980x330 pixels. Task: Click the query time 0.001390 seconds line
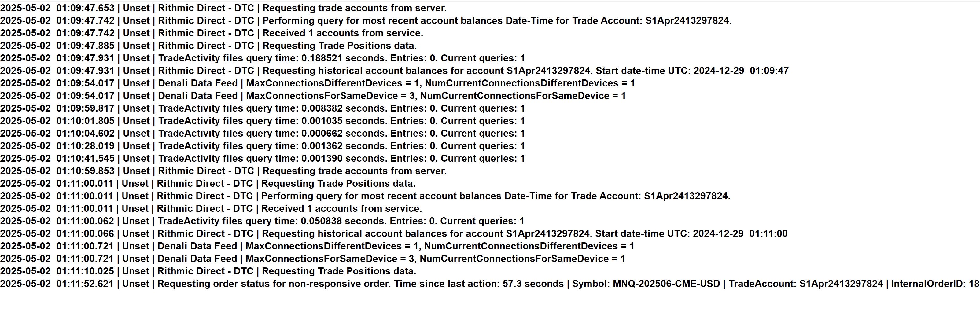coord(263,159)
